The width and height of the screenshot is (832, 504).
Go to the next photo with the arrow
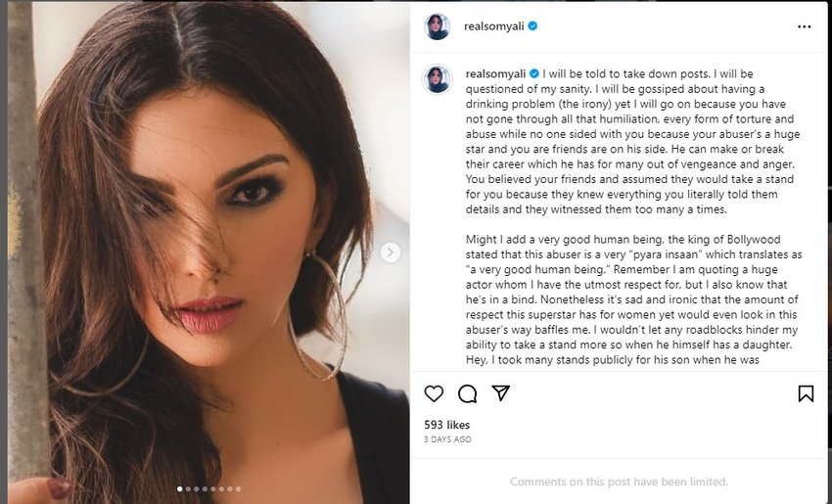pos(391,252)
